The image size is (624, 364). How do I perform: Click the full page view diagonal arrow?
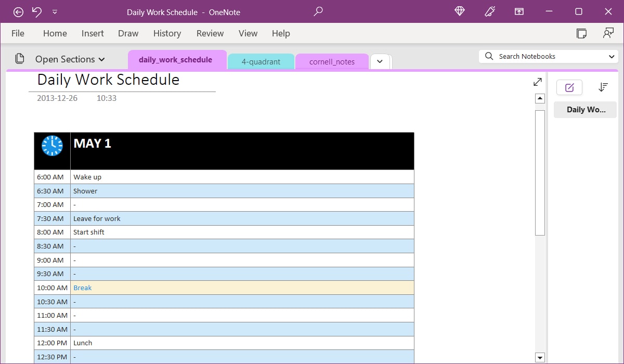coord(537,82)
